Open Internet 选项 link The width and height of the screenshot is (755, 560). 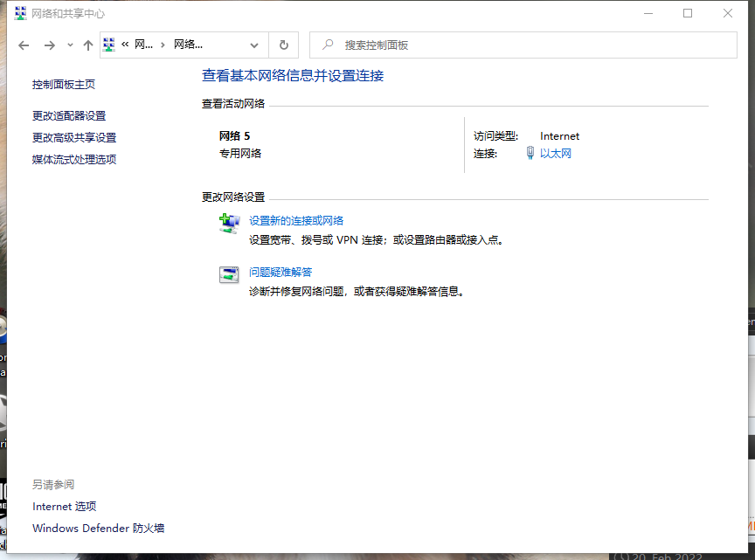(x=65, y=507)
